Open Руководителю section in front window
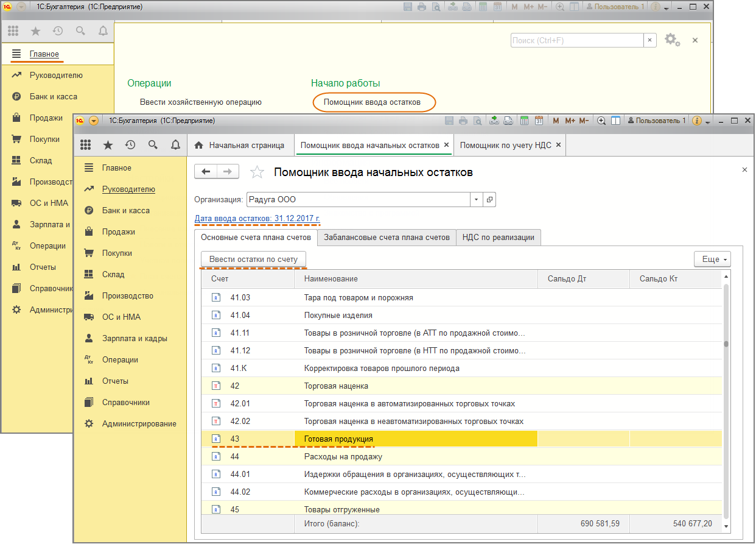This screenshot has width=756, height=544. pyautogui.click(x=129, y=189)
